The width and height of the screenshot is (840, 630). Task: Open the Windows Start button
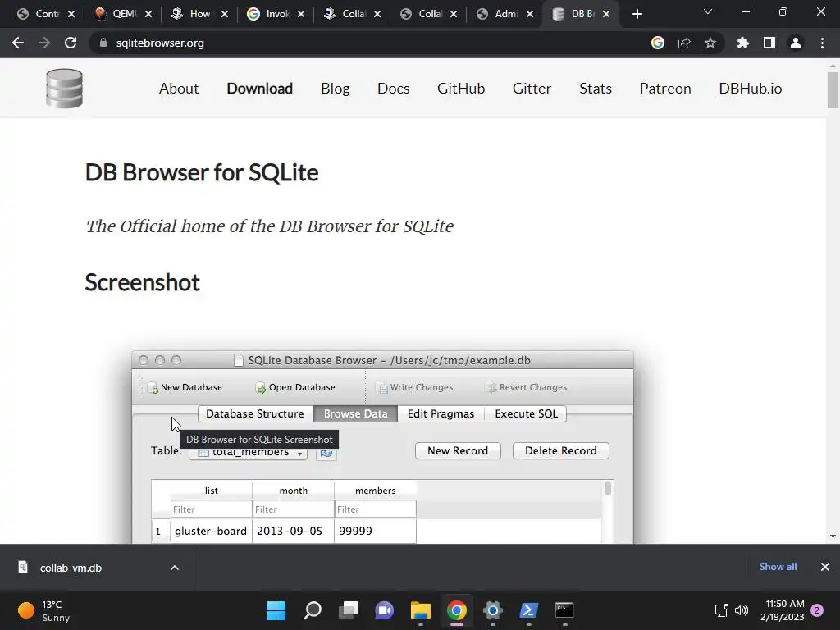[276, 610]
